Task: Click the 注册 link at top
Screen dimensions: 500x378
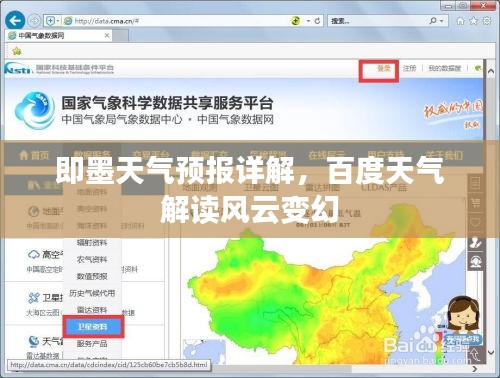Action: (409, 68)
